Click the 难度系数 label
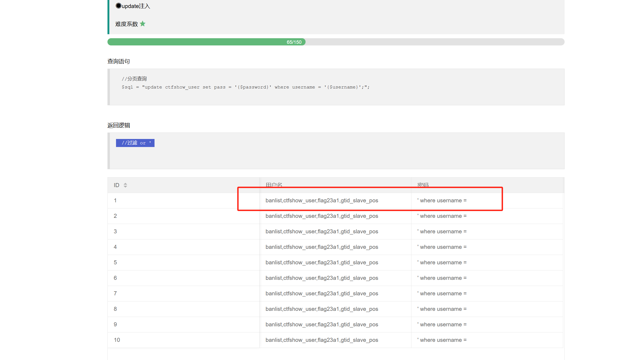The image size is (644, 360). [x=126, y=24]
